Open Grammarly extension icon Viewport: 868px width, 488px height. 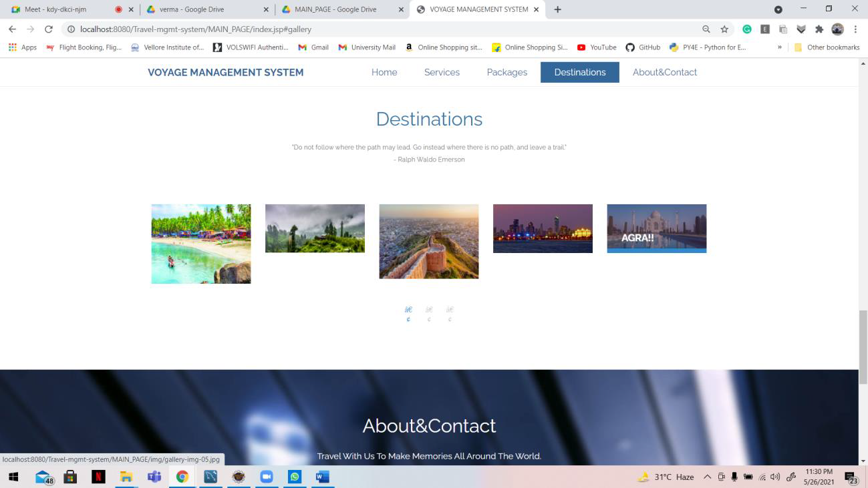(x=747, y=29)
